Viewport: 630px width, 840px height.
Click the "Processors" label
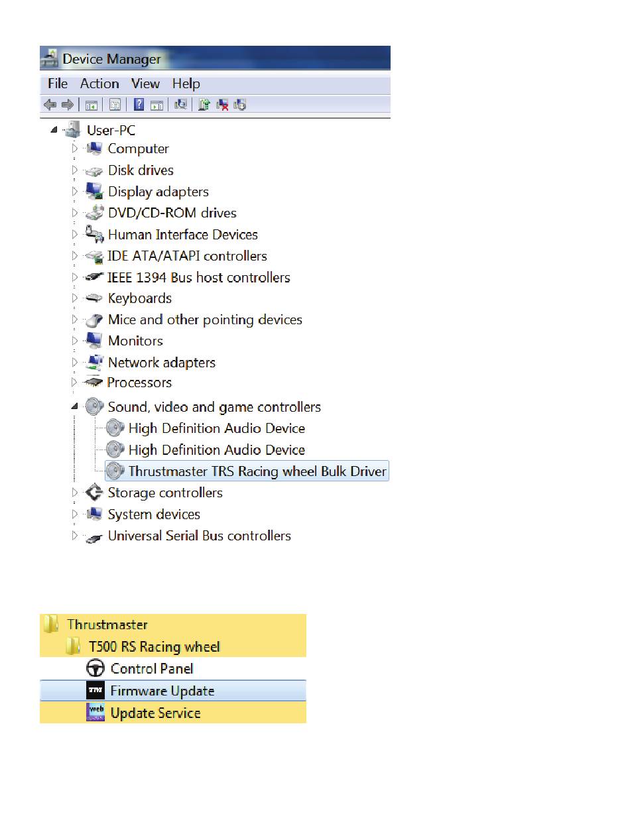click(139, 383)
